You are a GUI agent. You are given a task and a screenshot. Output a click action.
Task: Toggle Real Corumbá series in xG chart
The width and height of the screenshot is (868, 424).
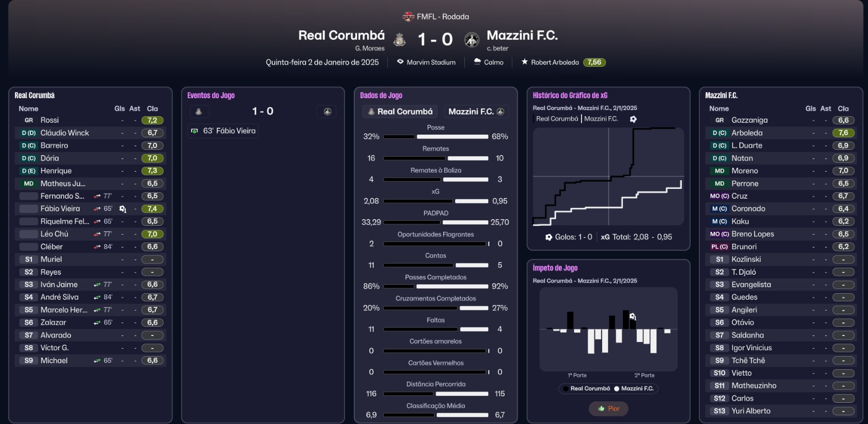tap(557, 119)
